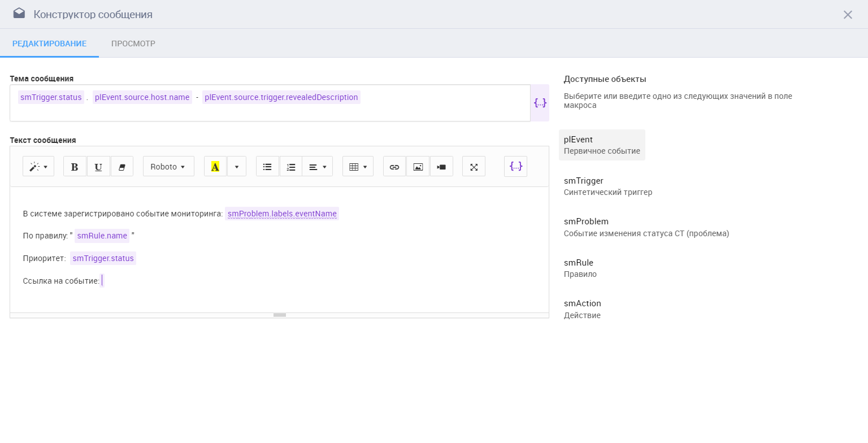Apply yellow highlight color button
Image resolution: width=868 pixels, height=443 pixels.
tap(215, 167)
